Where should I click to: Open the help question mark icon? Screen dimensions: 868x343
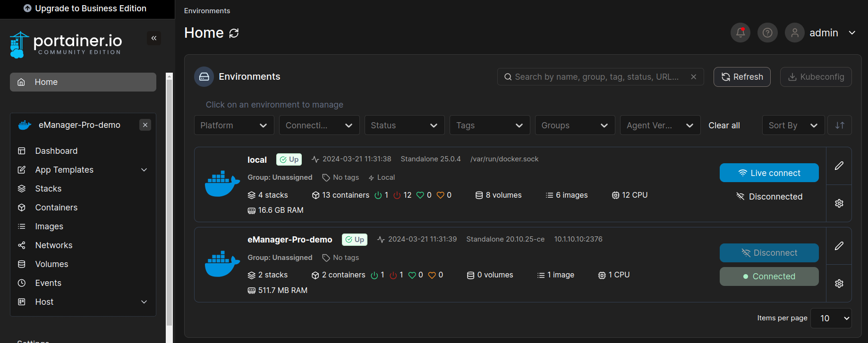click(x=767, y=33)
